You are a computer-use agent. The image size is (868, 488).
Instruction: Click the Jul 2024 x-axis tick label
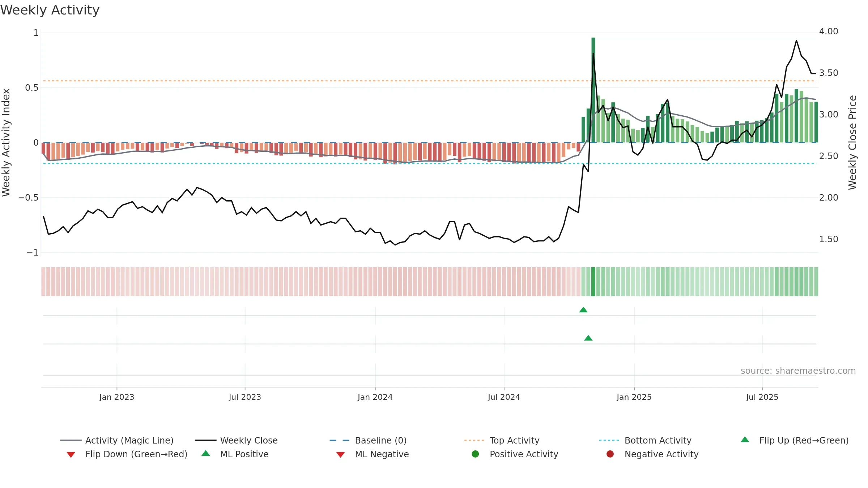pyautogui.click(x=504, y=397)
